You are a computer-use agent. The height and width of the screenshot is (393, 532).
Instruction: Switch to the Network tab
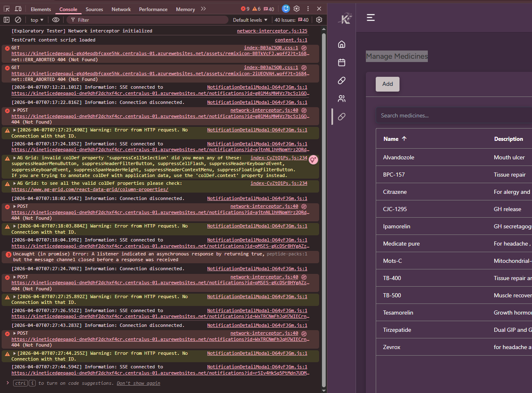tap(121, 9)
